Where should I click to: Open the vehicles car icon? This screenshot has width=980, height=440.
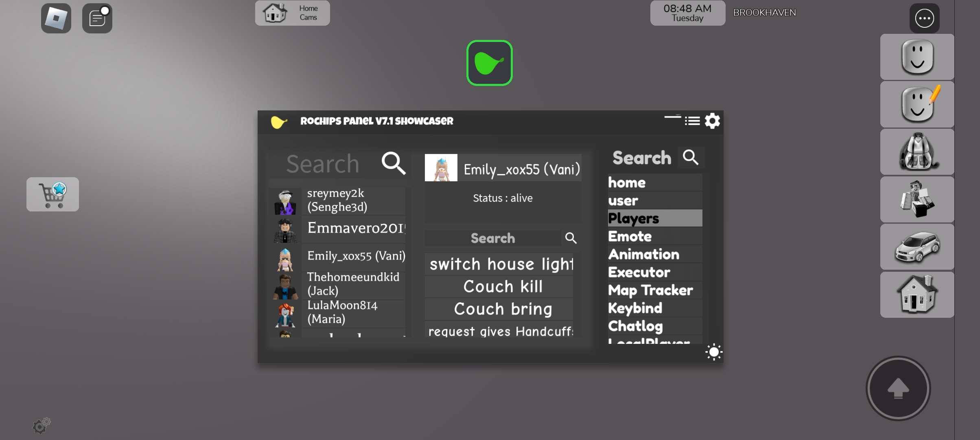pos(917,247)
